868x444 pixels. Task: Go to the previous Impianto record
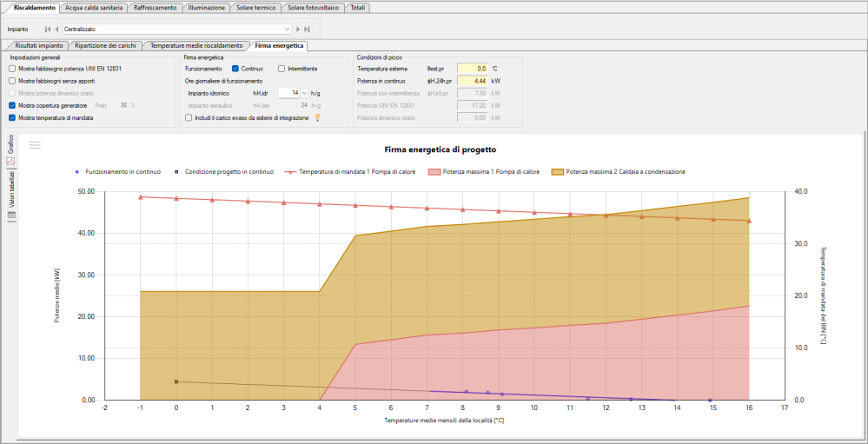pyautogui.click(x=56, y=28)
